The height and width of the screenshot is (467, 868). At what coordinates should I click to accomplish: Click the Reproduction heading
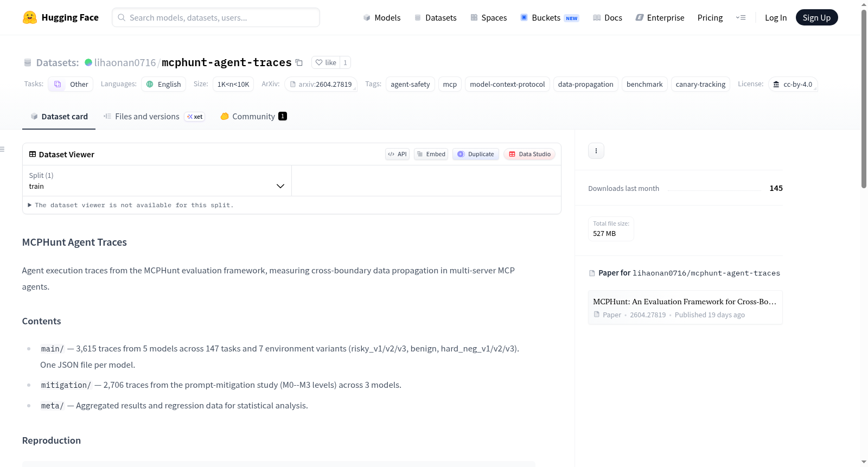click(x=52, y=440)
